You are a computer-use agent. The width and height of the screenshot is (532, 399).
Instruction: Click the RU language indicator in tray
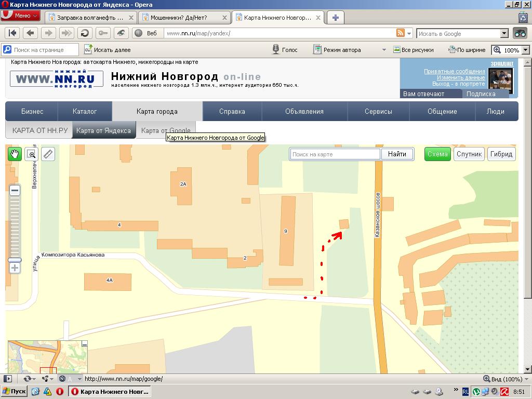[x=465, y=392]
